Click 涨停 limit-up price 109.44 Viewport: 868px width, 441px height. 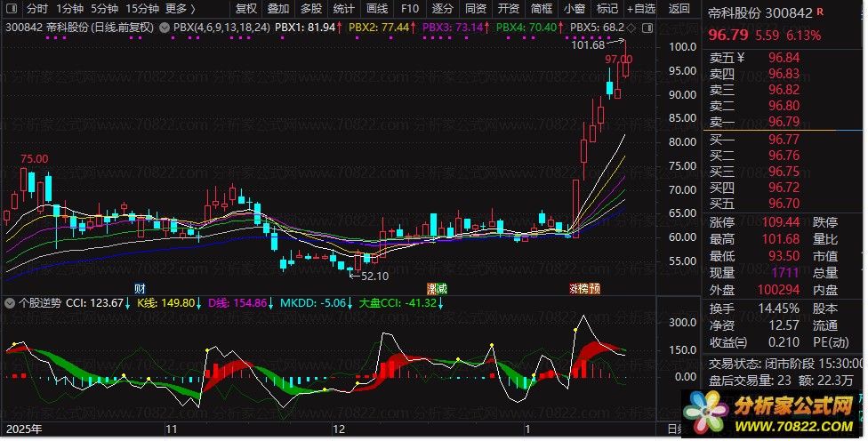781,222
